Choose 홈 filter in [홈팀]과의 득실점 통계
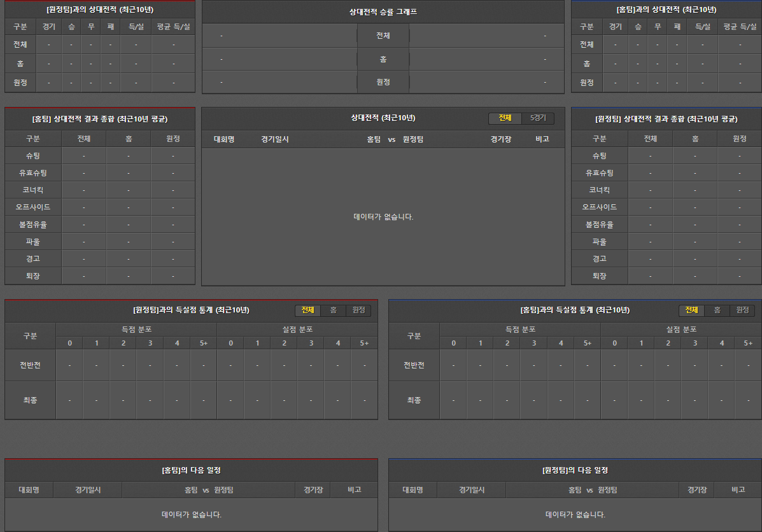762x532 pixels. 717,310
